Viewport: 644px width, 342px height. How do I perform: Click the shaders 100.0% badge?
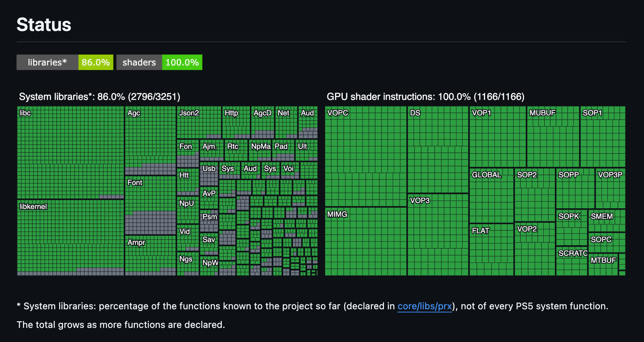(159, 62)
